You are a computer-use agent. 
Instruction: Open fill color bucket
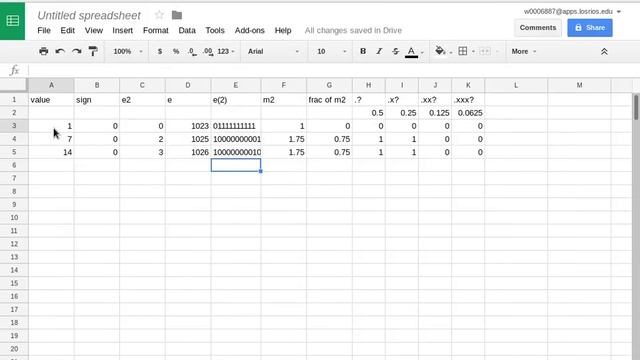pos(440,51)
